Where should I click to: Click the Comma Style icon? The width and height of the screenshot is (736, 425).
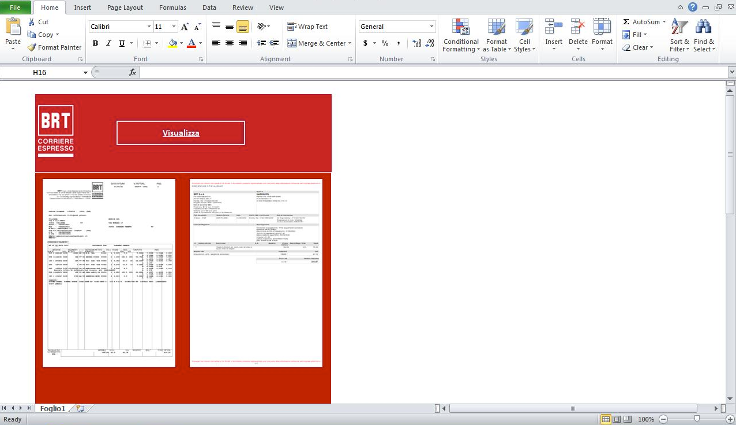[x=399, y=43]
